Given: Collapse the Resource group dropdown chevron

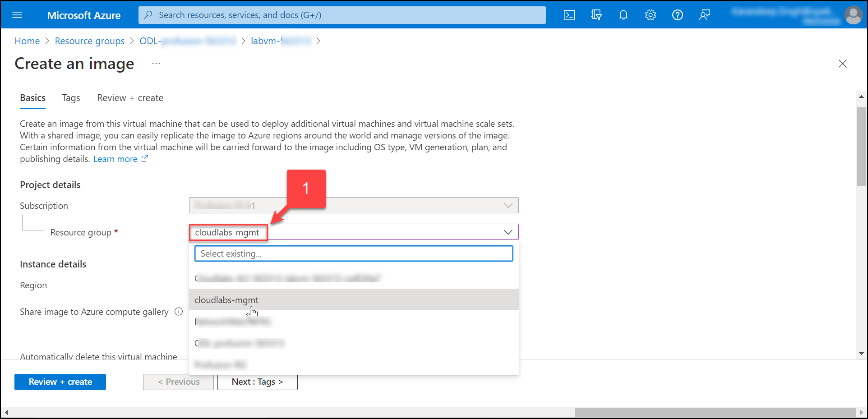Looking at the screenshot, I should [x=508, y=232].
